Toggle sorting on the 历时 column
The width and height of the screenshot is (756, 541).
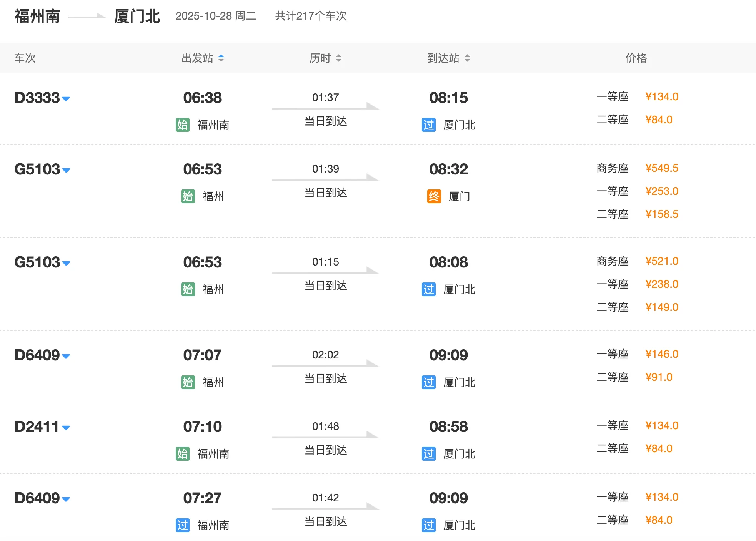tap(338, 58)
